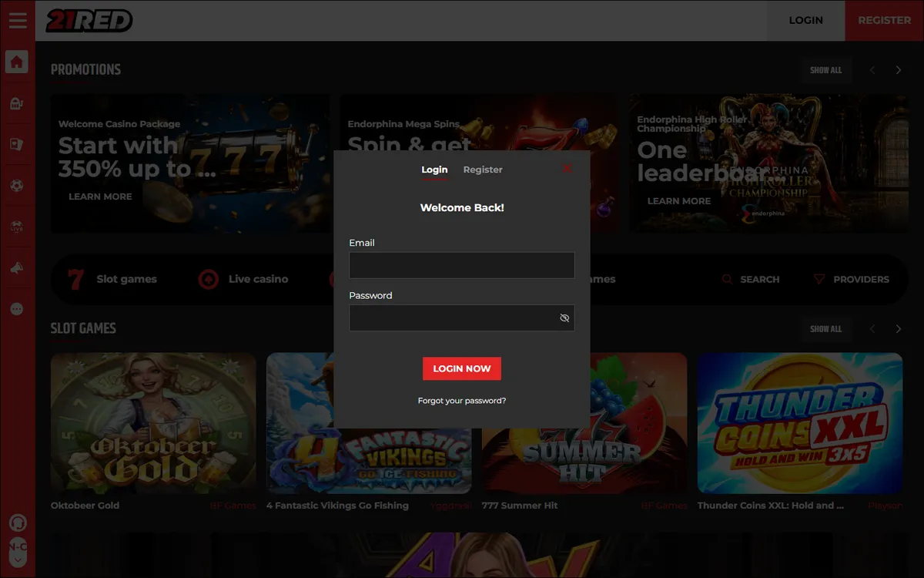Click the PROMOTIONS section heading

85,70
